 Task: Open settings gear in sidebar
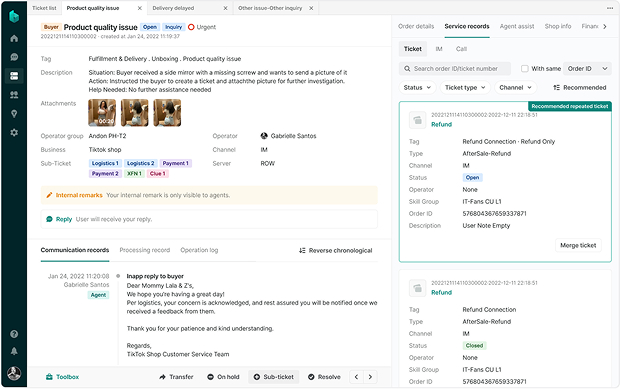pos(14,132)
